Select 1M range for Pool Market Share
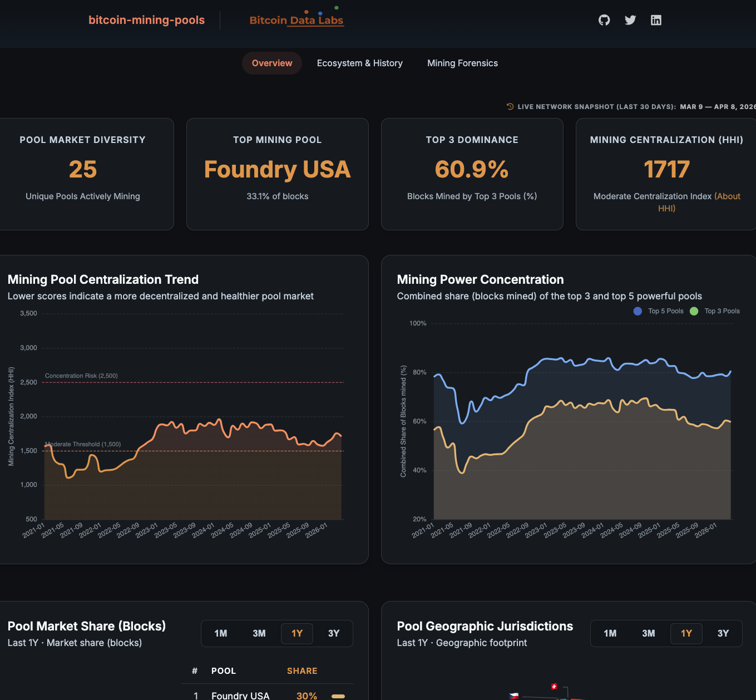 pos(221,633)
